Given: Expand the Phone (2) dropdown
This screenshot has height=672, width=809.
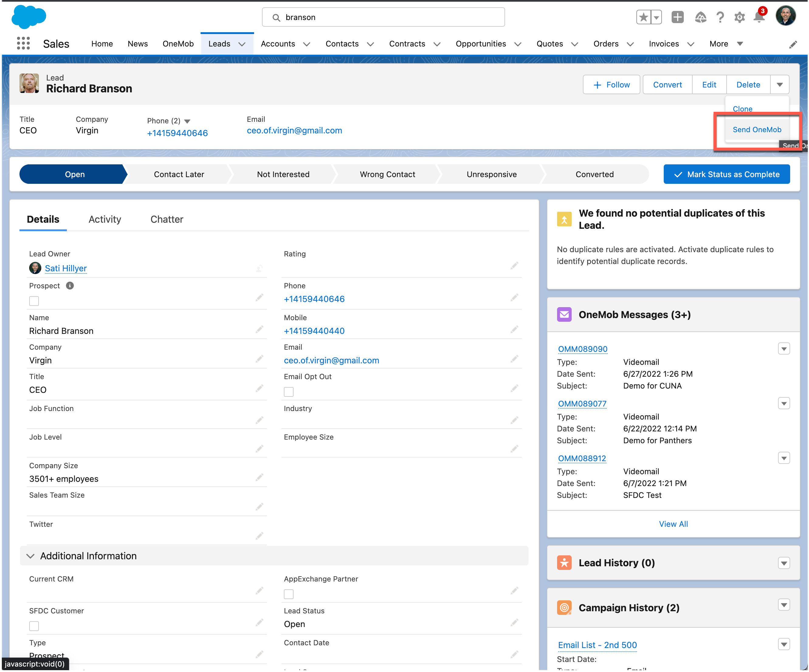Looking at the screenshot, I should click(x=187, y=121).
